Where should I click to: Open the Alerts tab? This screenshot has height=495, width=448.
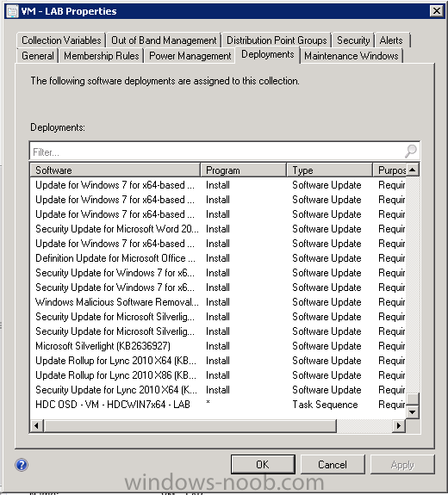coord(391,40)
